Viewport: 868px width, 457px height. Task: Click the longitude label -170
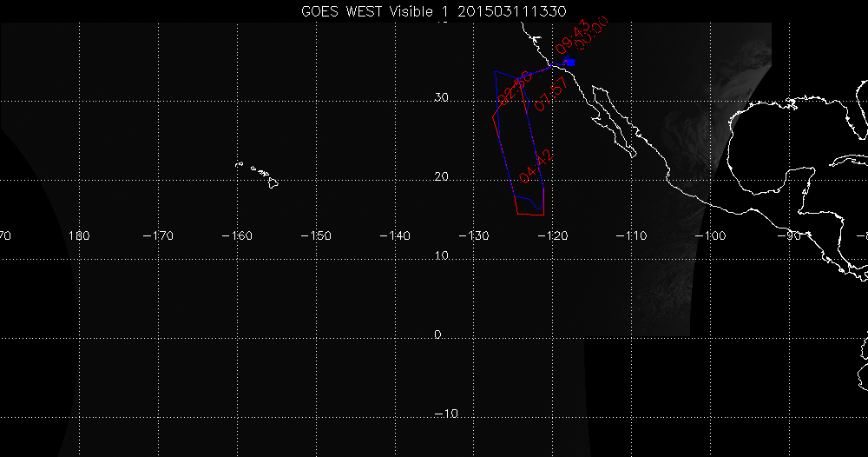coord(158,236)
